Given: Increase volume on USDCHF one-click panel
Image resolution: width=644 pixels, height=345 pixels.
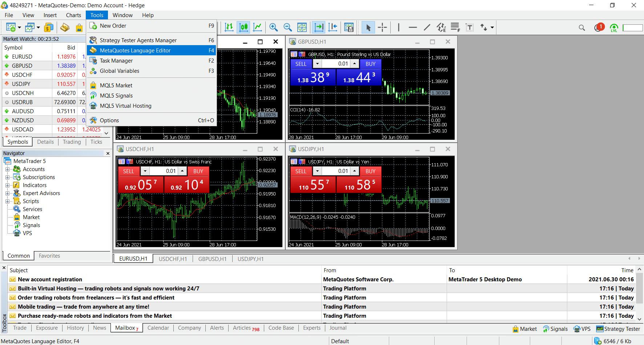Looking at the screenshot, I should pos(182,171).
